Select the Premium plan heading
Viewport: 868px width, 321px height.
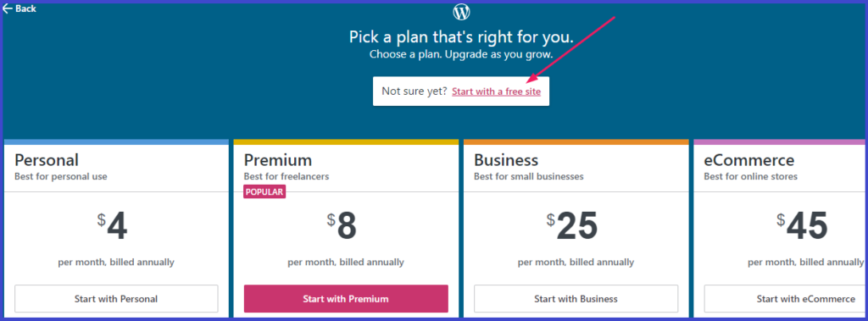pyautogui.click(x=278, y=161)
